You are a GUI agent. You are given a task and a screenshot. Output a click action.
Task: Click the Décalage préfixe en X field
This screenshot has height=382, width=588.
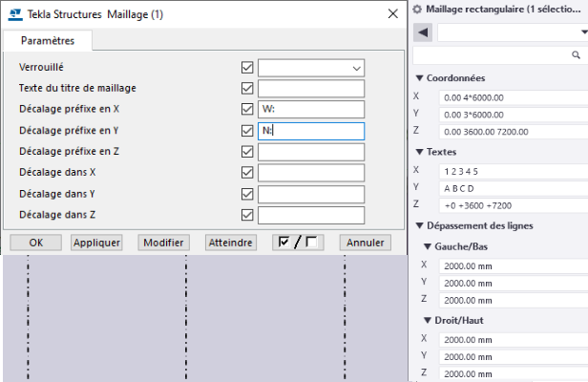coord(310,110)
